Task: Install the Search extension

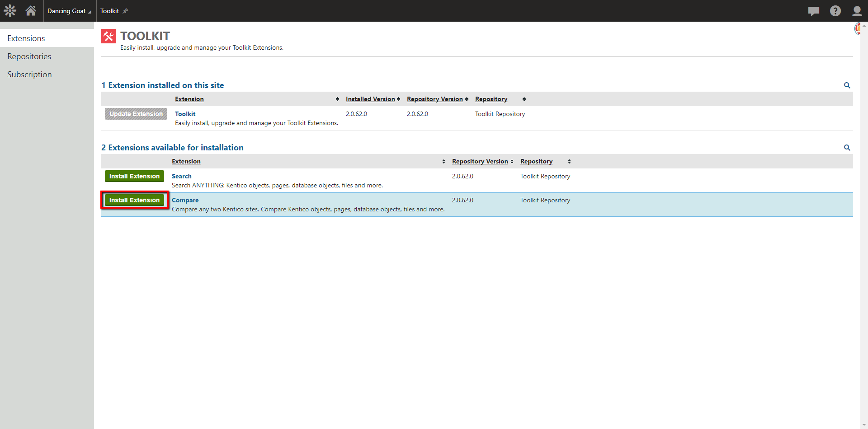Action: coord(134,176)
